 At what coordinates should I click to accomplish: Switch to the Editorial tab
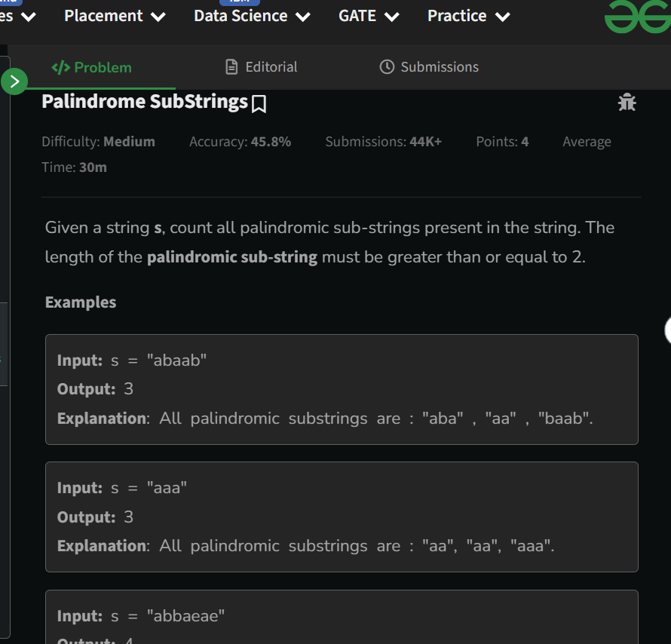261,67
